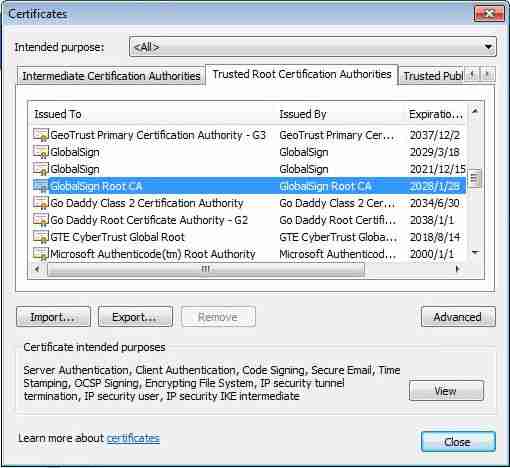The width and height of the screenshot is (510, 468).
Task: Click vertical scrollbar down arrow
Action: (475, 253)
